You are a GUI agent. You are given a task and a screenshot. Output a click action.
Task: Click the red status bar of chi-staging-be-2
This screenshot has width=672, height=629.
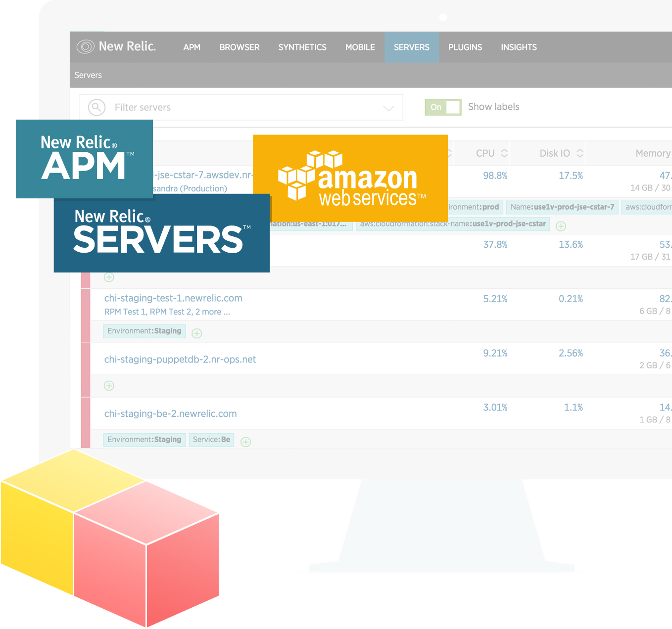pyautogui.click(x=86, y=423)
